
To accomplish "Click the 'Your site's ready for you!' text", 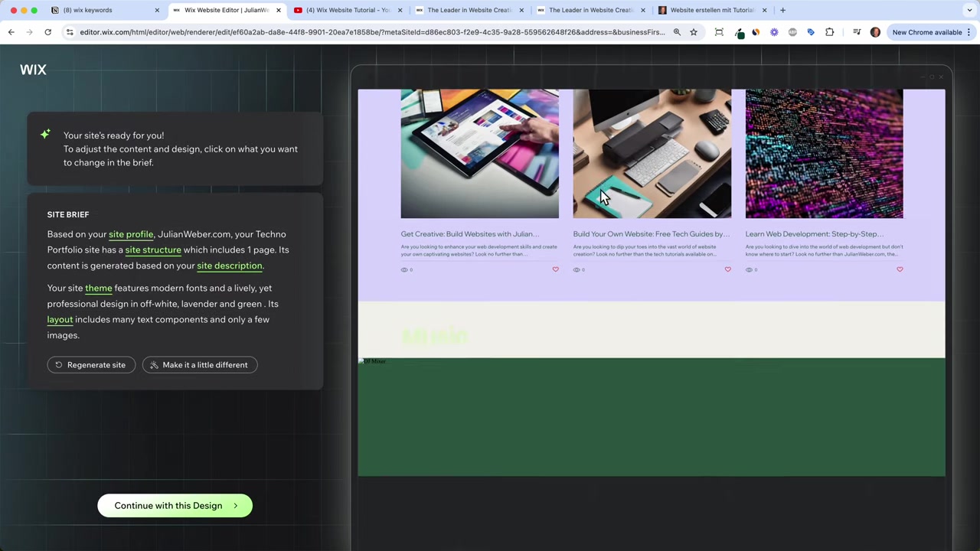I will 113,135.
